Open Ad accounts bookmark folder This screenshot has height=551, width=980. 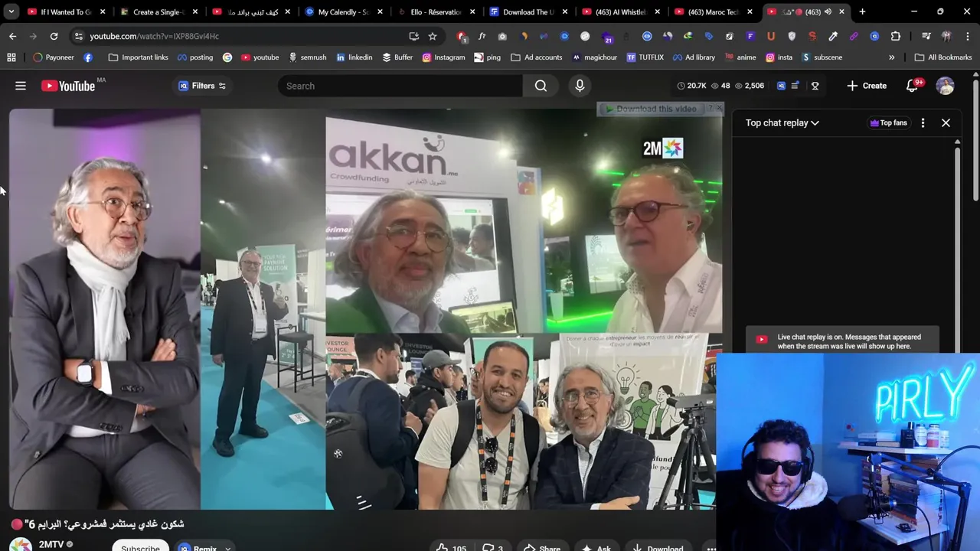click(537, 57)
